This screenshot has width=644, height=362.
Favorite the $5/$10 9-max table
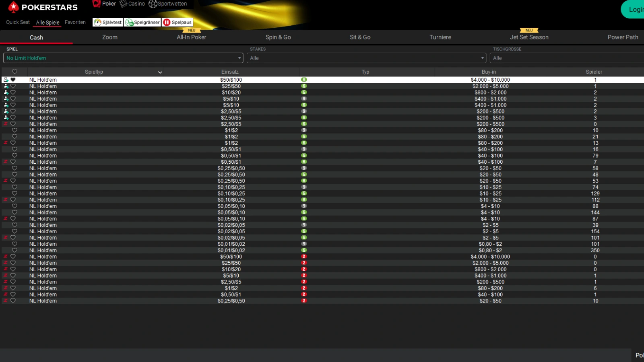click(13, 99)
